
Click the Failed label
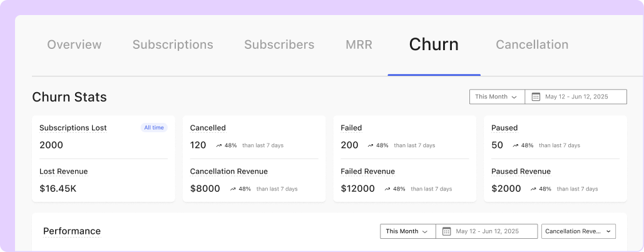351,128
